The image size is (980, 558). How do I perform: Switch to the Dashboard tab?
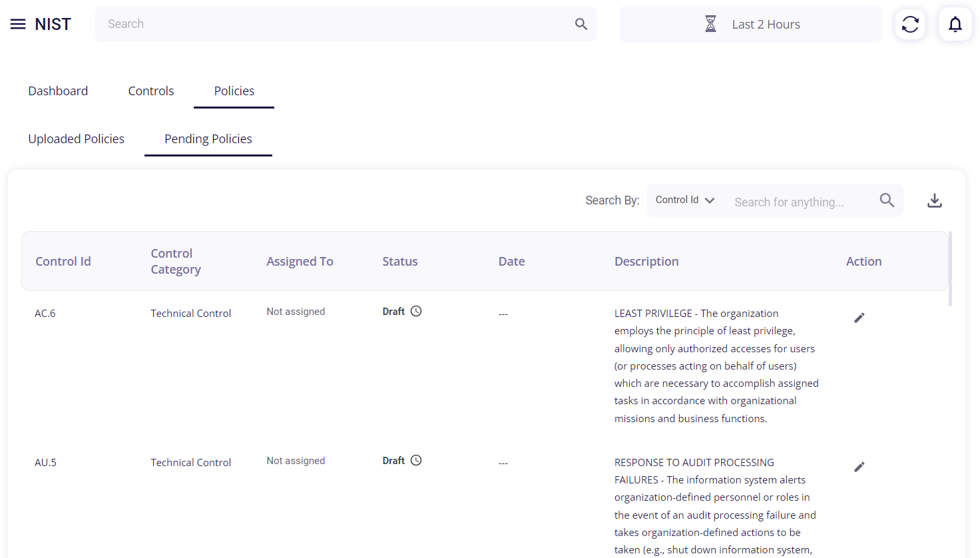point(58,91)
